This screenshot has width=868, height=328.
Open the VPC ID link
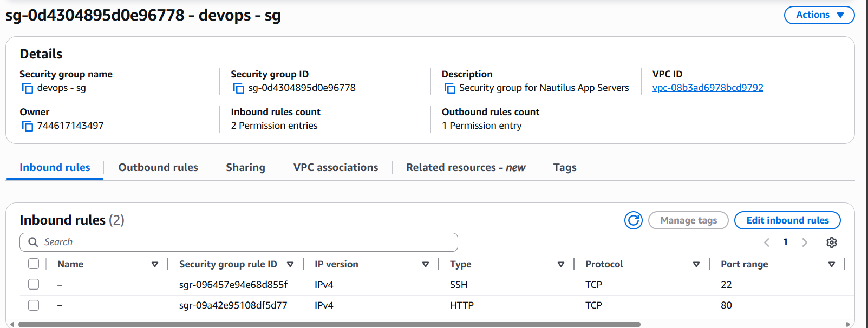pyautogui.click(x=708, y=88)
